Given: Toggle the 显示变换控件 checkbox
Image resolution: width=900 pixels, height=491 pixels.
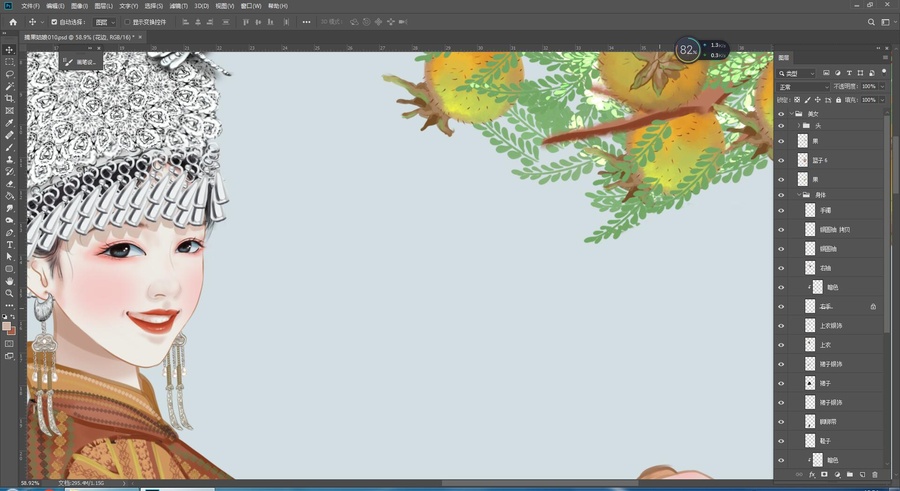Looking at the screenshot, I should [x=127, y=22].
